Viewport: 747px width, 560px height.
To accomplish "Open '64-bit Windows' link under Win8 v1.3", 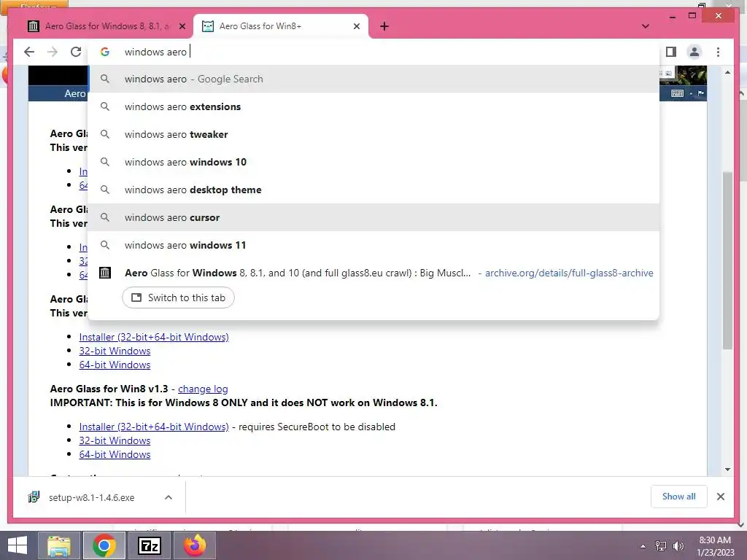I will pos(115,454).
